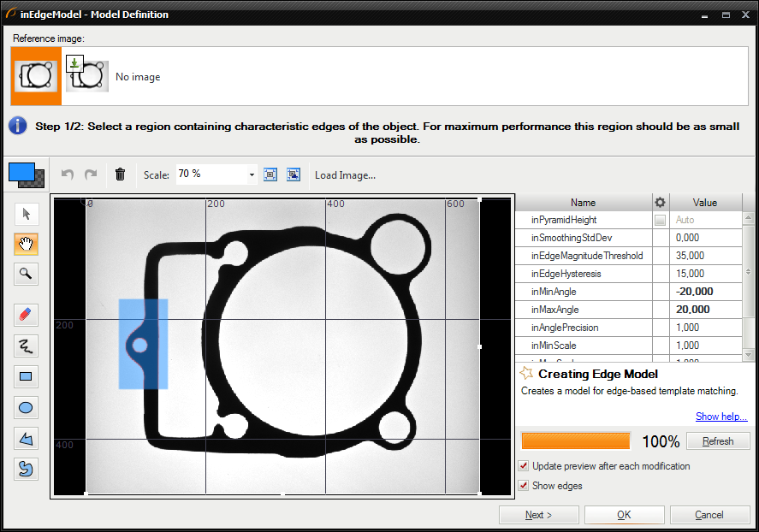Click the trash can delete icon
Image resolution: width=759 pixels, height=532 pixels.
pyautogui.click(x=120, y=174)
